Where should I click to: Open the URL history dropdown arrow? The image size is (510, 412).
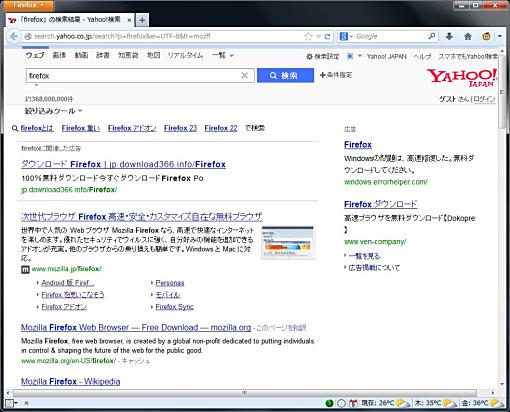click(x=319, y=36)
